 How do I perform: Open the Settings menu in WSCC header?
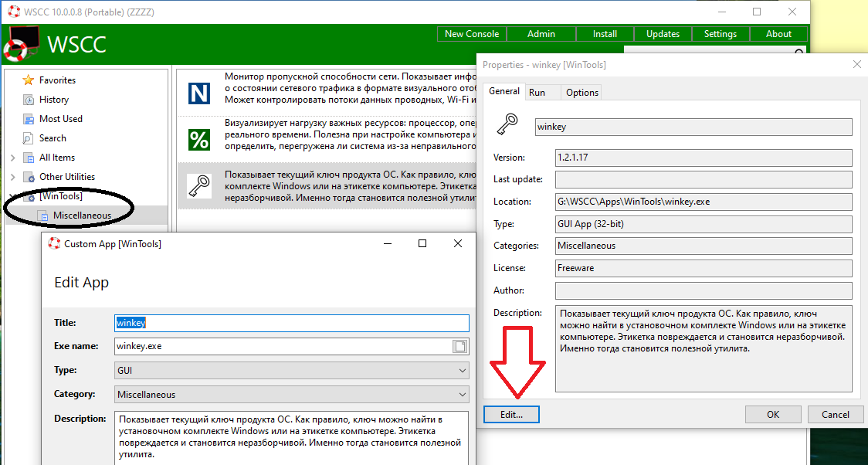pos(720,34)
